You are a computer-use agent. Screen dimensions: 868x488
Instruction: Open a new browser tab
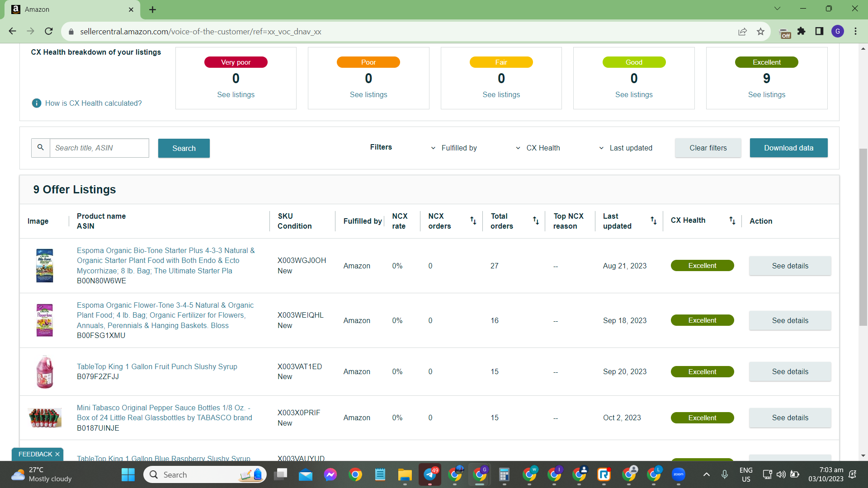coord(153,9)
